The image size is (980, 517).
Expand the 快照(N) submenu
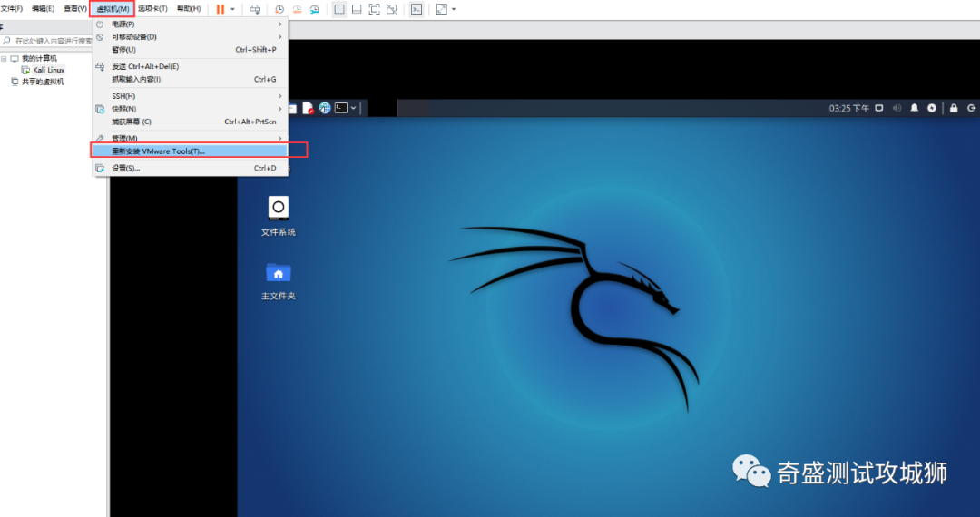point(190,109)
